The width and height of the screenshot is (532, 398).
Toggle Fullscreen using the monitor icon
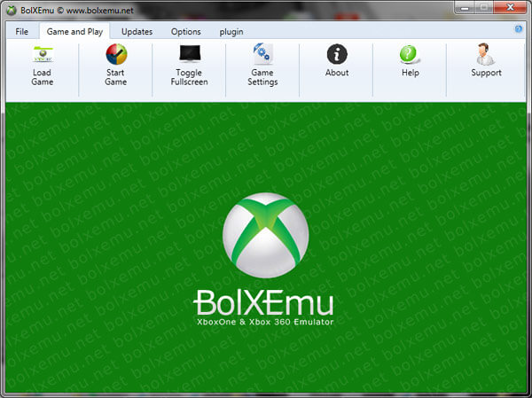pos(190,53)
